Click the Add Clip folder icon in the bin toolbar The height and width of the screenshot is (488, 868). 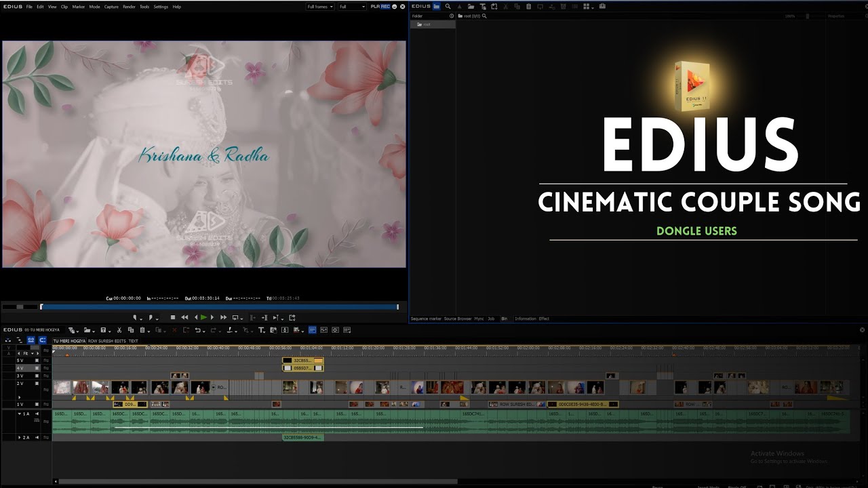click(471, 6)
